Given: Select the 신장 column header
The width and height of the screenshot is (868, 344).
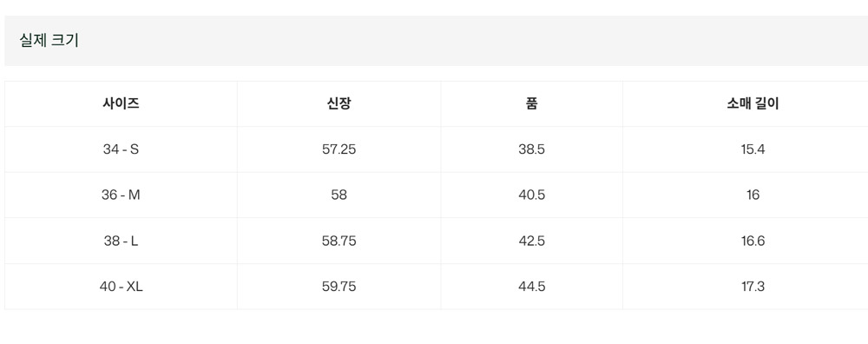Looking at the screenshot, I should 339,103.
